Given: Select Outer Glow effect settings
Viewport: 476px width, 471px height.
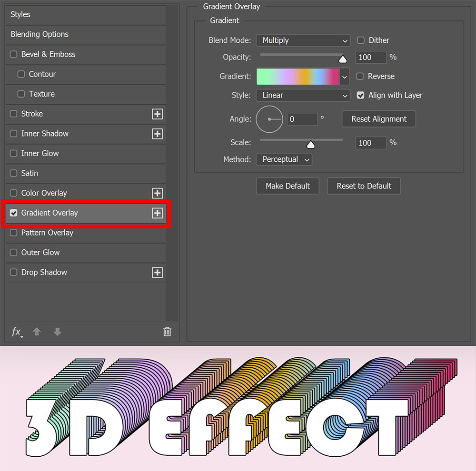Looking at the screenshot, I should [86, 253].
